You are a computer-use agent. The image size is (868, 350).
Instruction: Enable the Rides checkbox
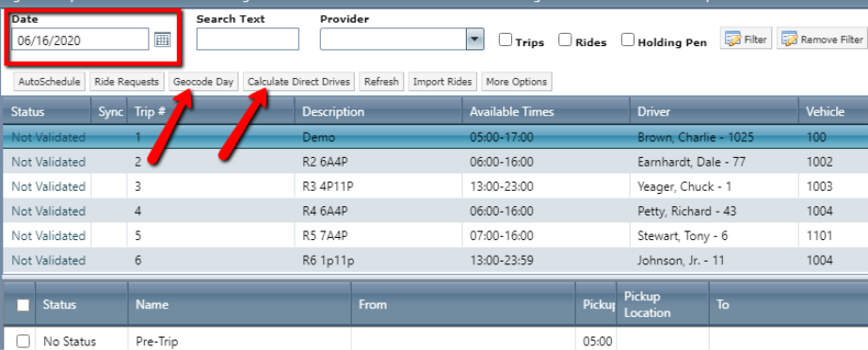coord(565,40)
